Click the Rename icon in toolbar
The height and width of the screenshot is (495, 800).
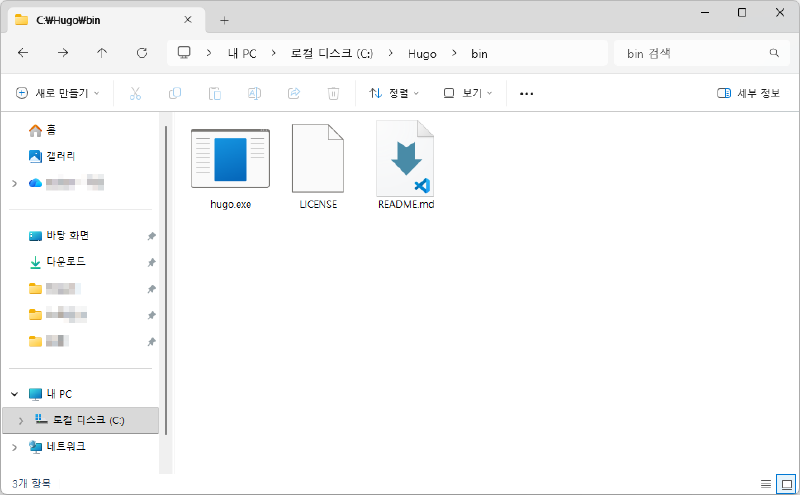pos(254,93)
